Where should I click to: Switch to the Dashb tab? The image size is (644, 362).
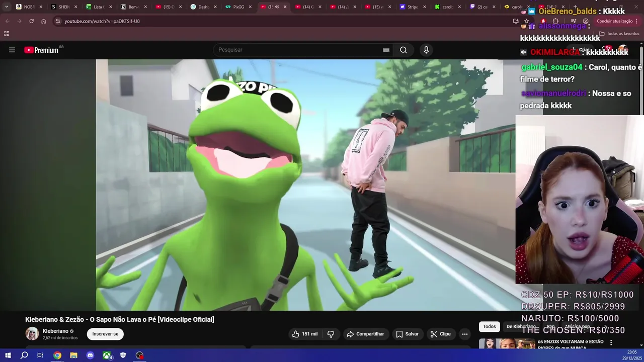[x=200, y=7]
